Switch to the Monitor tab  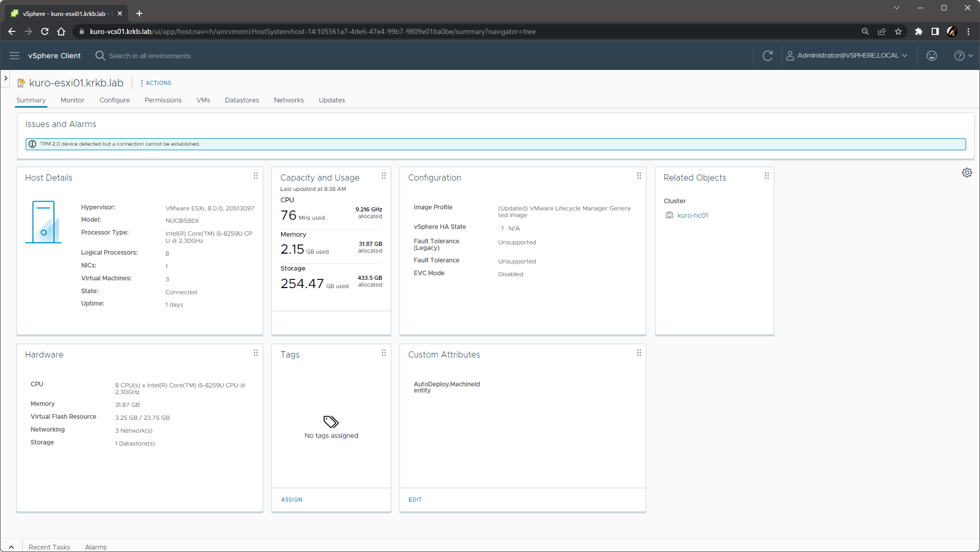(x=72, y=100)
